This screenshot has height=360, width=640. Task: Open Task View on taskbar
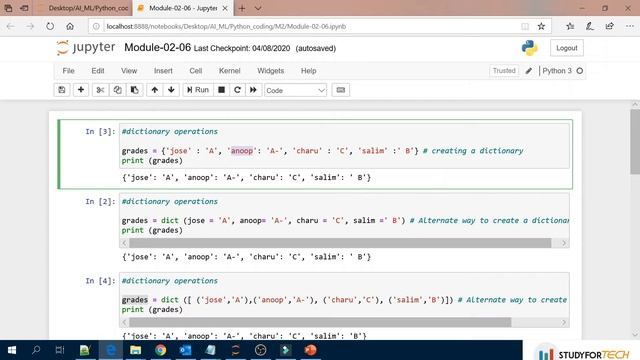[60, 350]
